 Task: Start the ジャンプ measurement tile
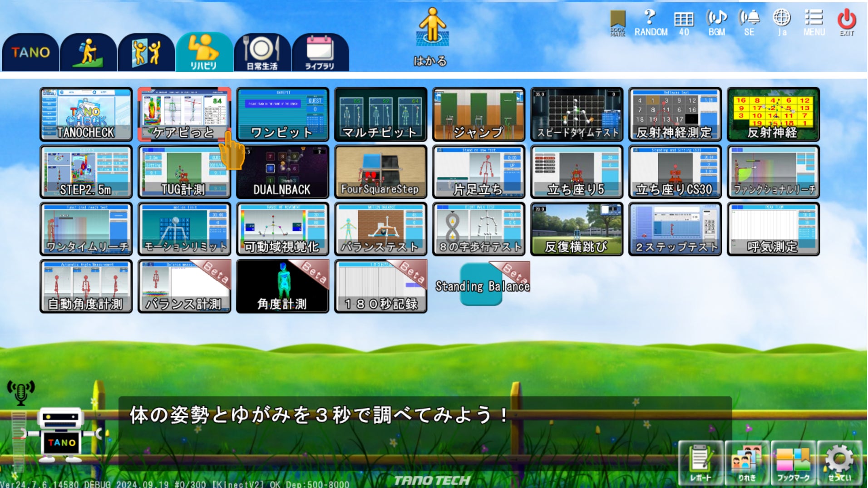[x=478, y=114]
